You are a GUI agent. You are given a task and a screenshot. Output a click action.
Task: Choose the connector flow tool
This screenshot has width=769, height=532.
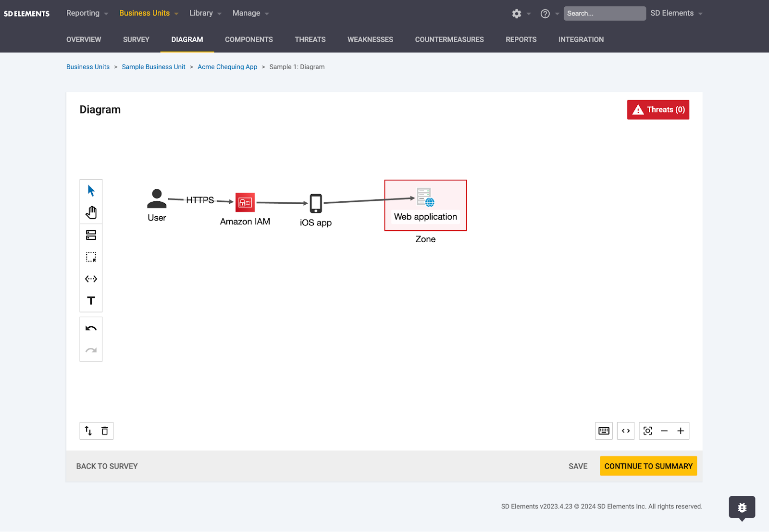point(91,279)
